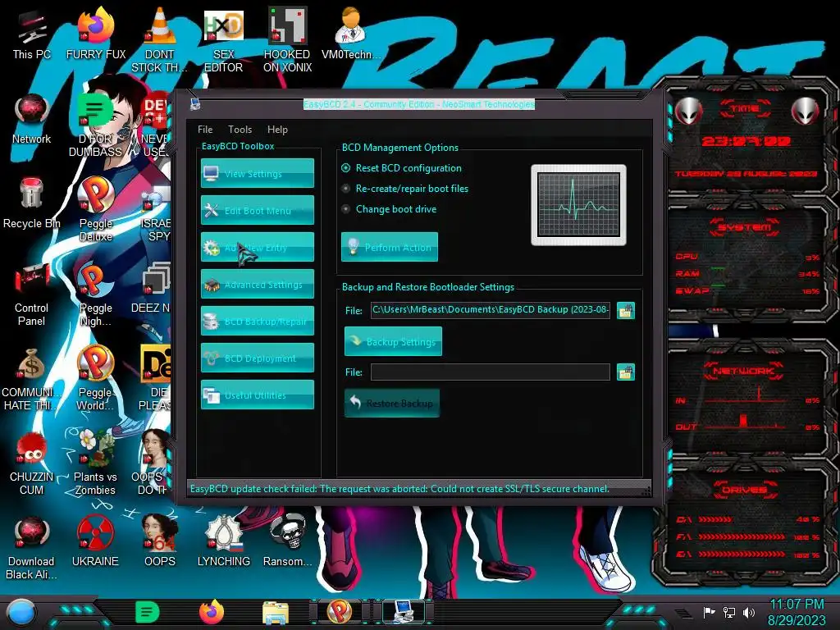Image resolution: width=840 pixels, height=630 pixels.
Task: Switch to Peggle on the taskbar
Action: point(339,612)
